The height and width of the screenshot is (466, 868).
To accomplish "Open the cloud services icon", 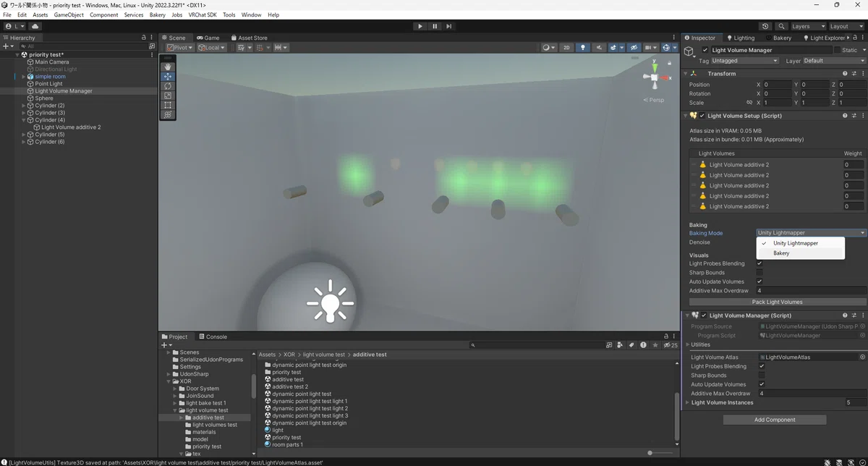I will tap(35, 26).
